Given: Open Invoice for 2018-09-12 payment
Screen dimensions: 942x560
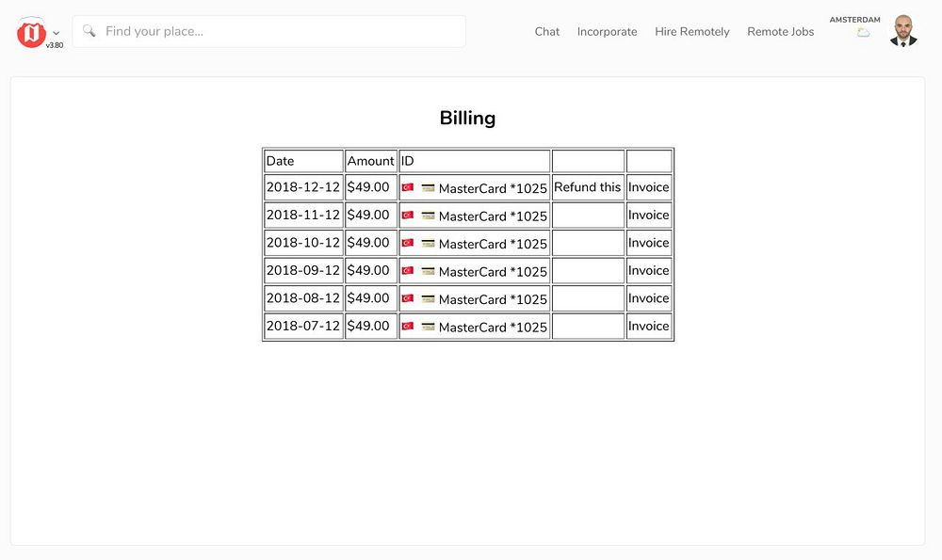Looking at the screenshot, I should (x=648, y=270).
